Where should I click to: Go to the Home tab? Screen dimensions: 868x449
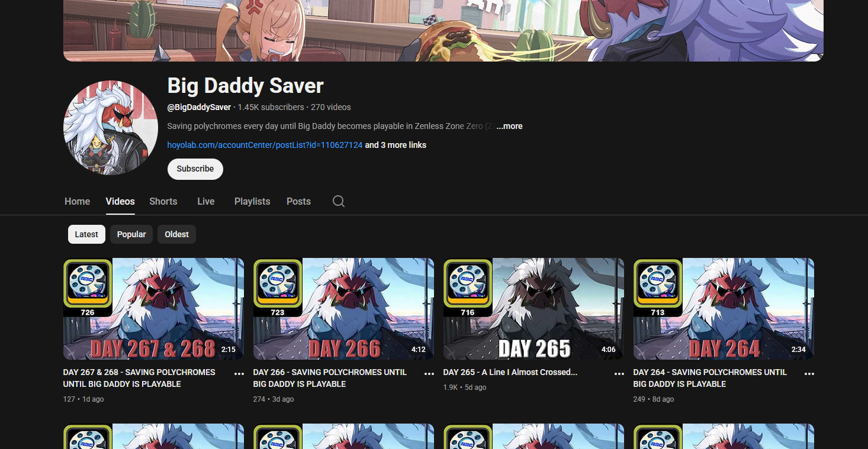point(78,201)
